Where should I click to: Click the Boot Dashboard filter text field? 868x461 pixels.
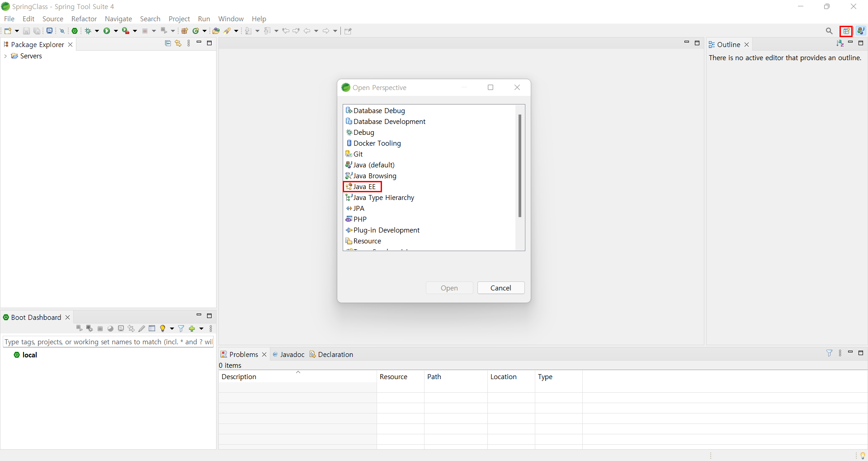108,342
